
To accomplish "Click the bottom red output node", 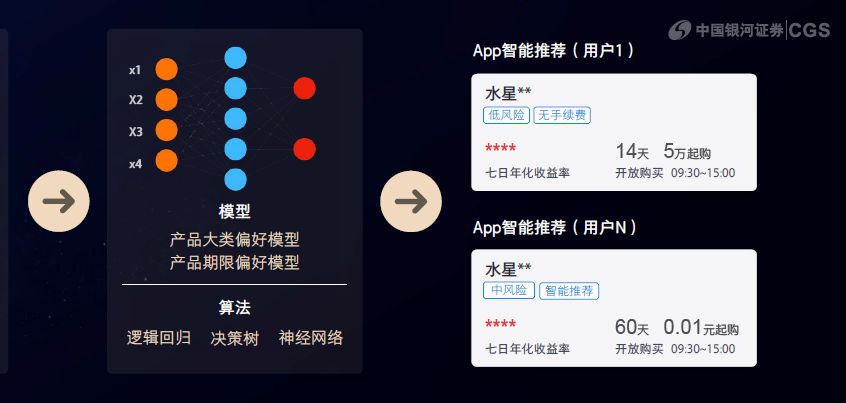I will click(304, 149).
